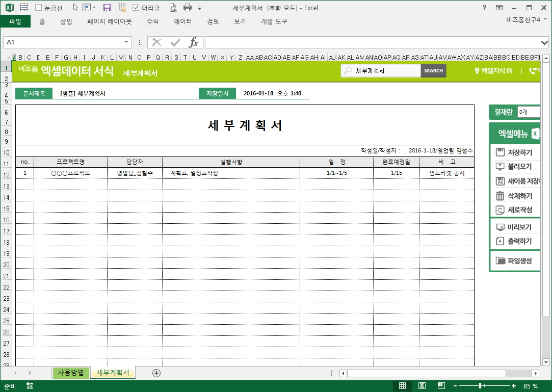Expand the formula bar
This screenshot has width=552, height=392.
click(544, 42)
